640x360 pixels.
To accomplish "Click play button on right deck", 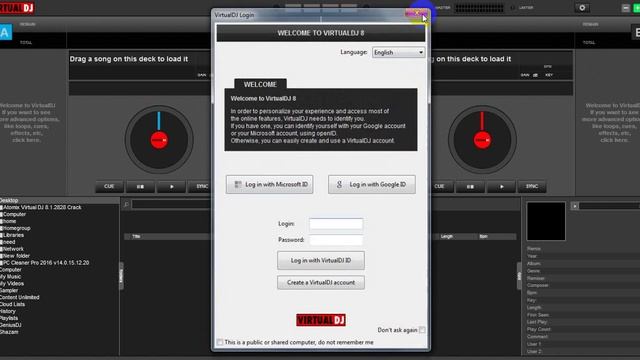I will [x=502, y=187].
